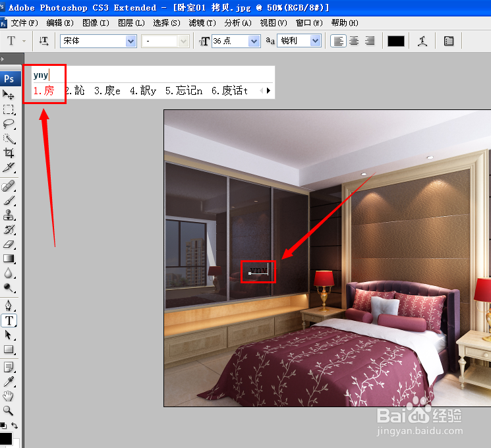Align text left
This screenshot has width=491, height=448.
(338, 41)
